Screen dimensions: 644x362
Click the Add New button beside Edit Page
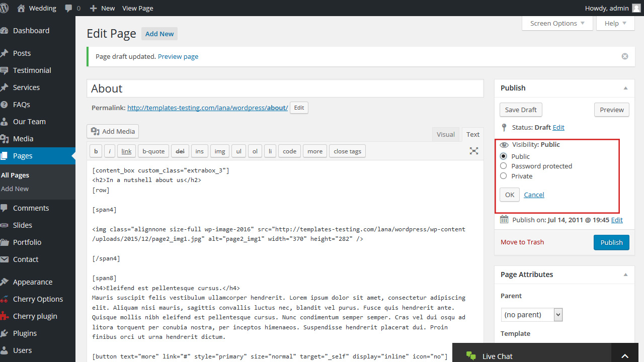(x=159, y=34)
